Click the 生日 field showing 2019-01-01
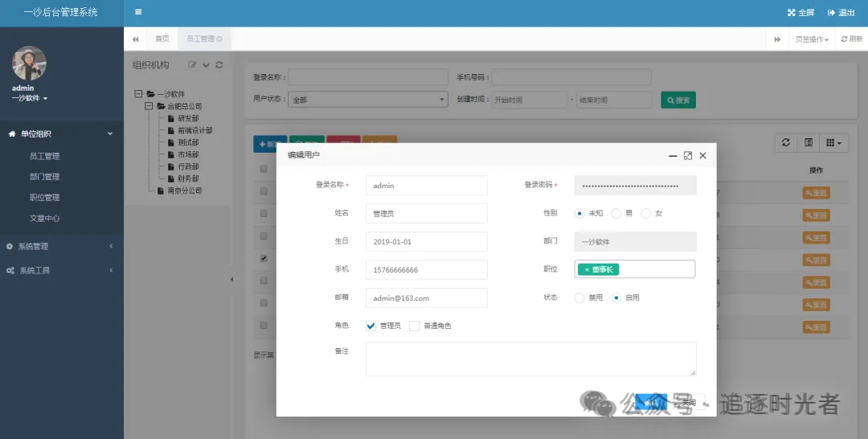This screenshot has height=439, width=868. (x=426, y=242)
